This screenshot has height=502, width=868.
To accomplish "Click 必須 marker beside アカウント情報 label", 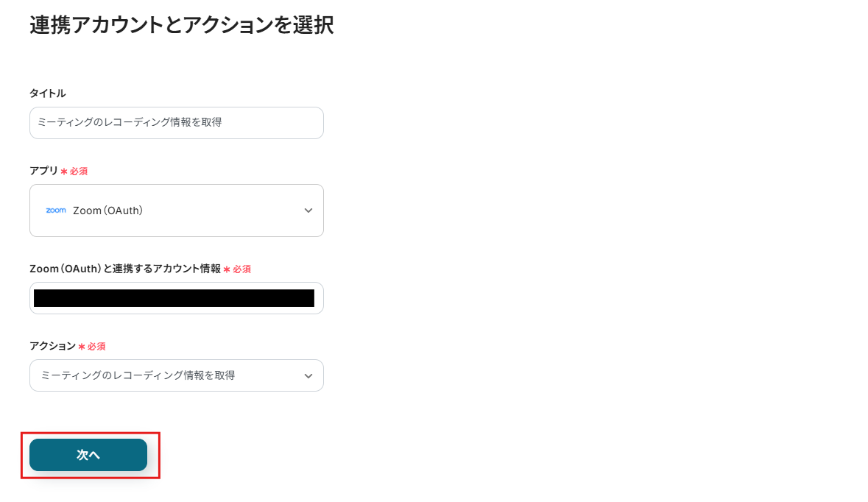I will click(x=242, y=269).
